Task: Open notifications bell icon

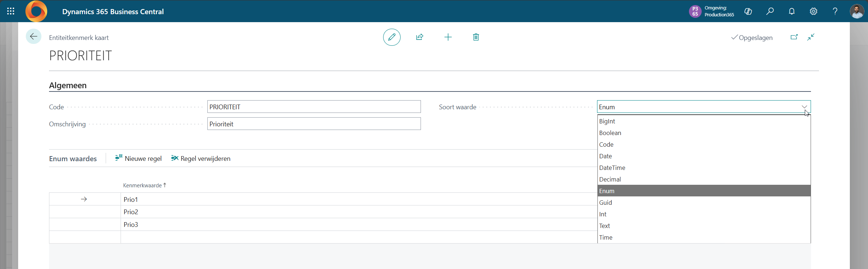Action: tap(791, 11)
